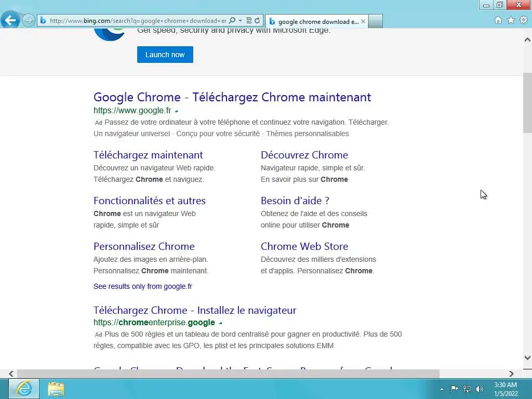Viewport: 532px width, 399px height.
Task: Go to the Home page icon
Action: 498,20
